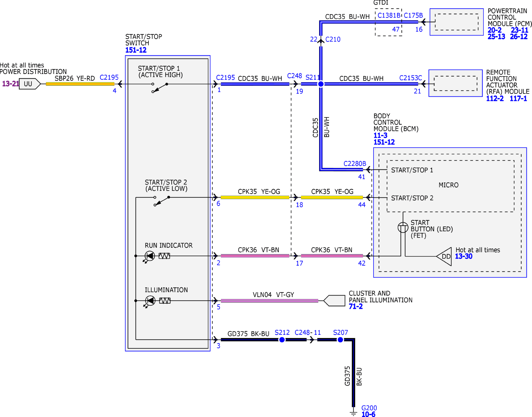Click the PCM dashed module box
532x417 pixels.
(457, 22)
